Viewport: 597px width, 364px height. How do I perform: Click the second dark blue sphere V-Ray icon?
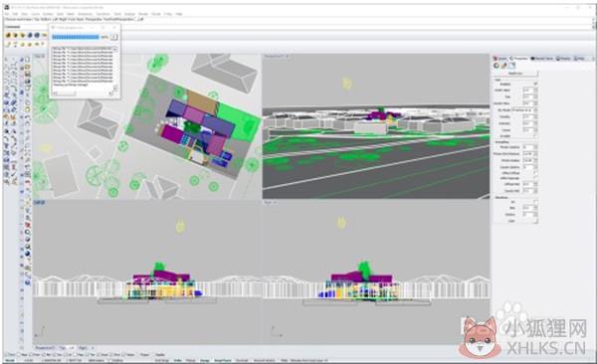click(x=37, y=35)
